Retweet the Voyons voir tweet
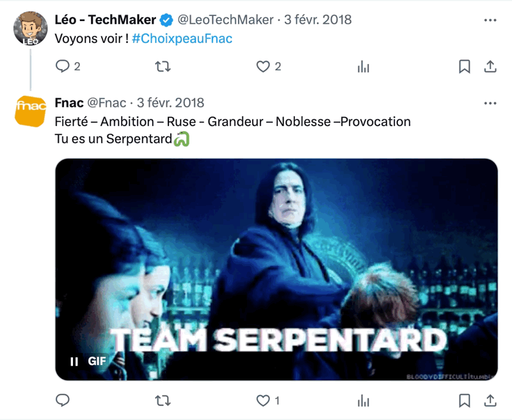Screen dimensions: 512x420 [x=163, y=67]
